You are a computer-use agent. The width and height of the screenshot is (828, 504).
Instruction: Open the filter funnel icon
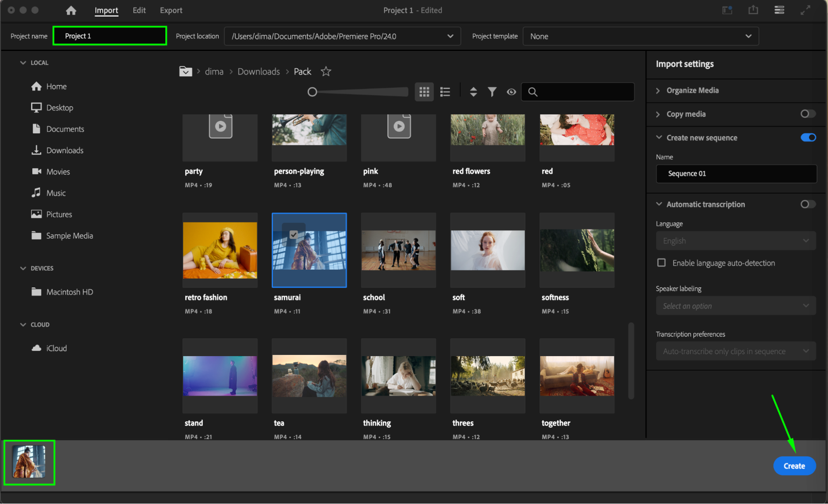(x=492, y=92)
